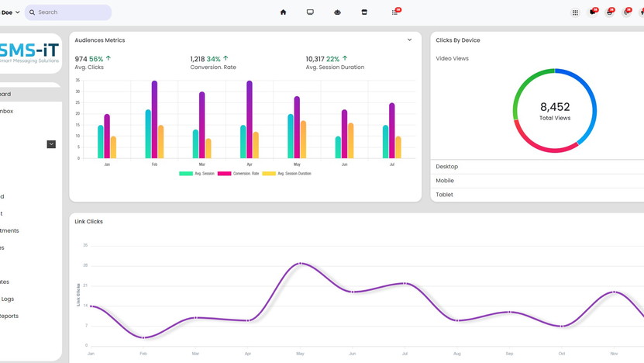Toggle the Conversion Rate legend series

tap(239, 174)
